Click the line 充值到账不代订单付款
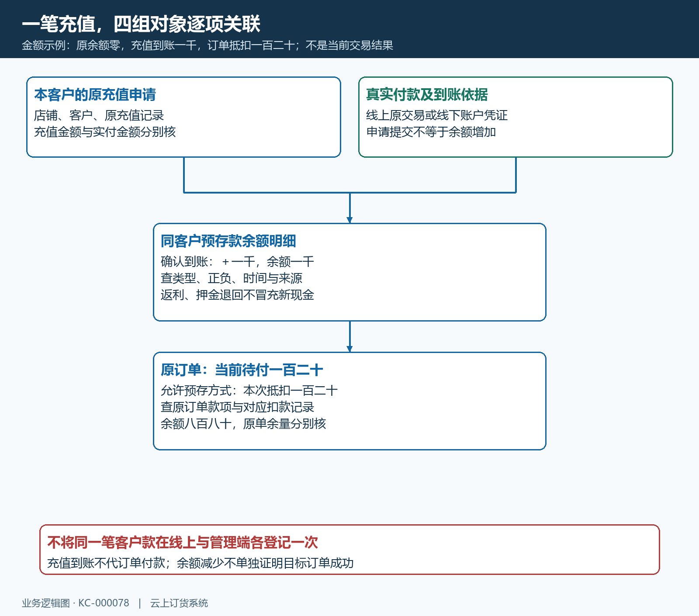This screenshot has width=699, height=616. coord(106,563)
